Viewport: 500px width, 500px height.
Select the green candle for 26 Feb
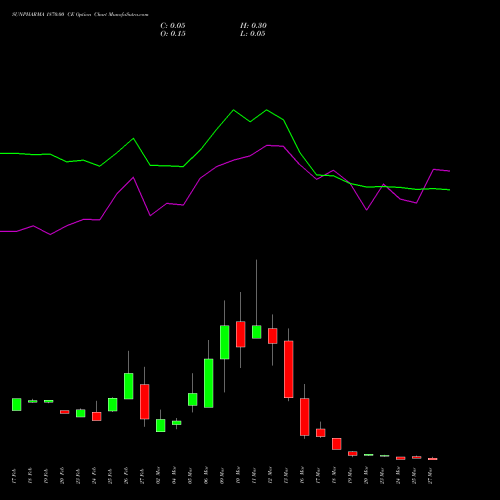tap(129, 386)
